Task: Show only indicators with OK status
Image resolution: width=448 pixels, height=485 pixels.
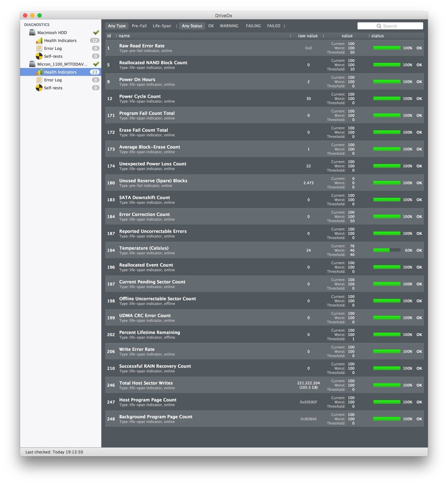Action: click(211, 26)
